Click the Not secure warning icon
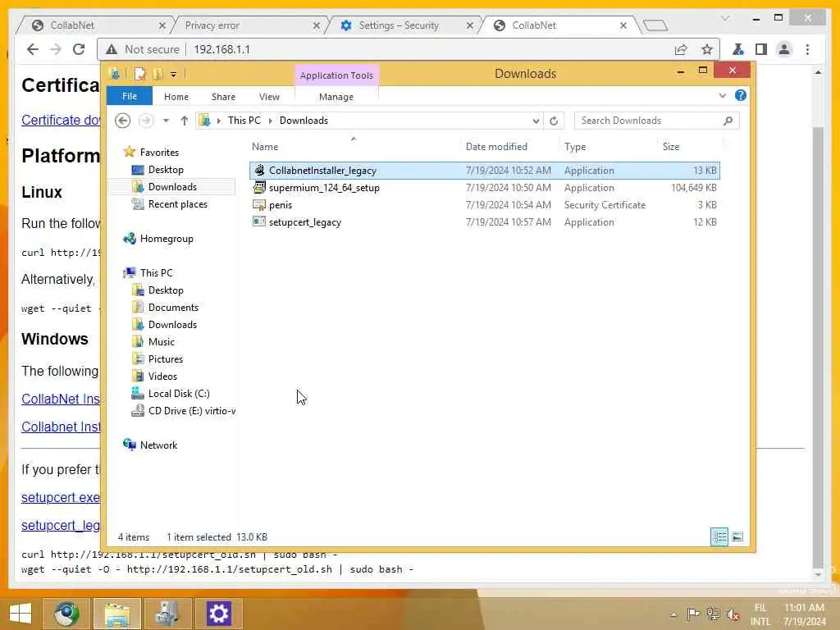Screen dimensions: 840x630 click(112, 49)
